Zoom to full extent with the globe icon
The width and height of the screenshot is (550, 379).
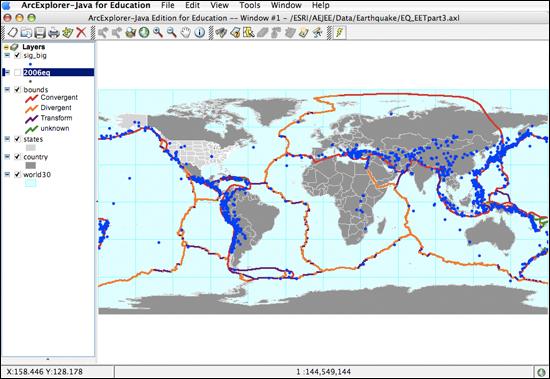144,33
